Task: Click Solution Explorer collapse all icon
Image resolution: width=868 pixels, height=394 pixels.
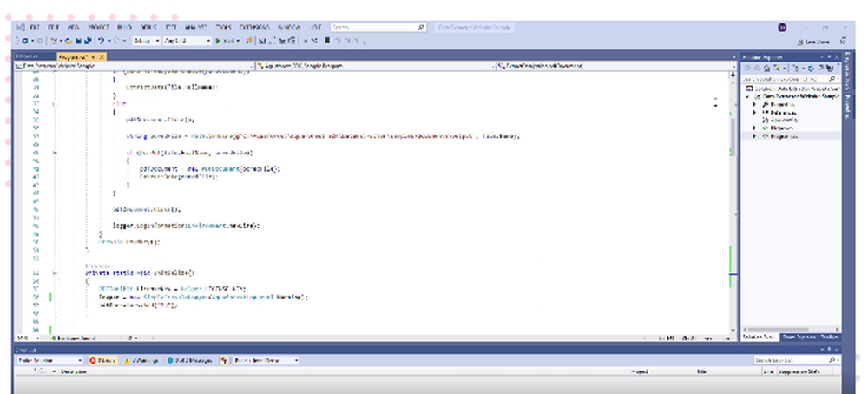Action: point(821,68)
